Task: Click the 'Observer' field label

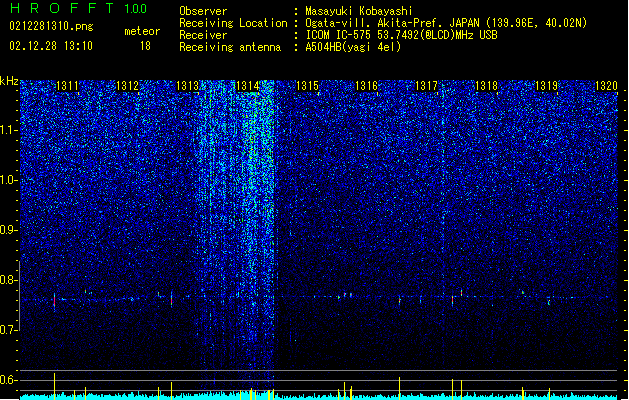Action: coord(203,11)
